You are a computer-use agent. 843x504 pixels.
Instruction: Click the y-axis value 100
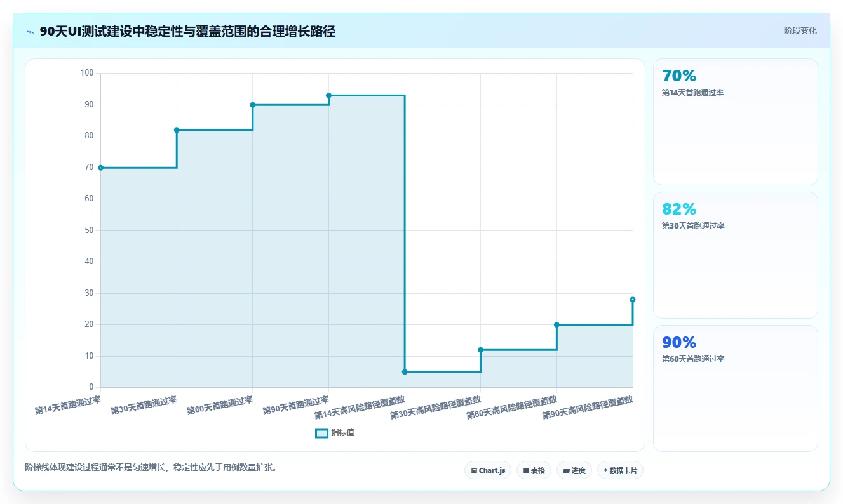coord(87,73)
